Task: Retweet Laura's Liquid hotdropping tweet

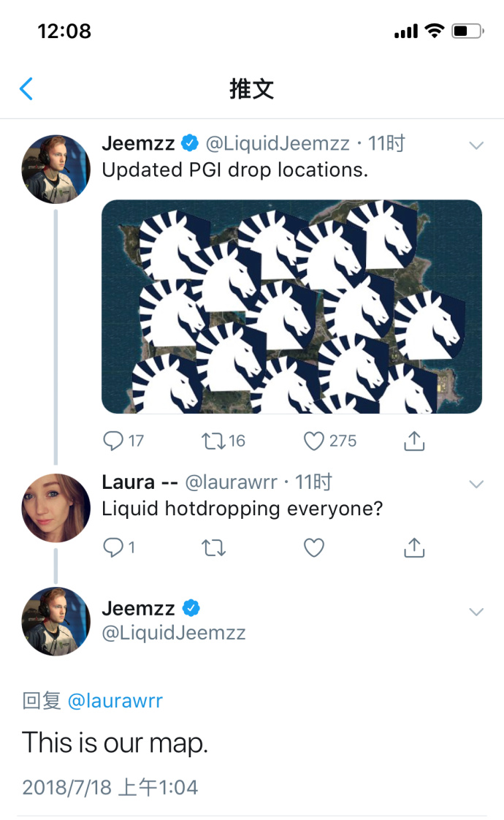Action: tap(213, 547)
